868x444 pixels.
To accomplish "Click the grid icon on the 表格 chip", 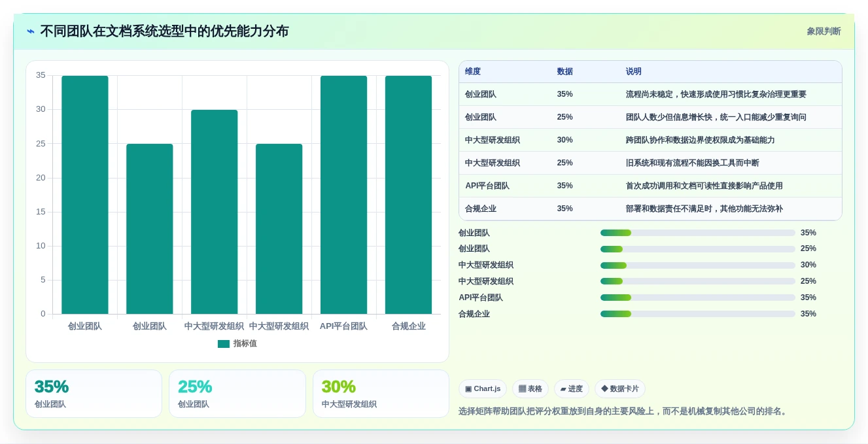I will coord(522,389).
